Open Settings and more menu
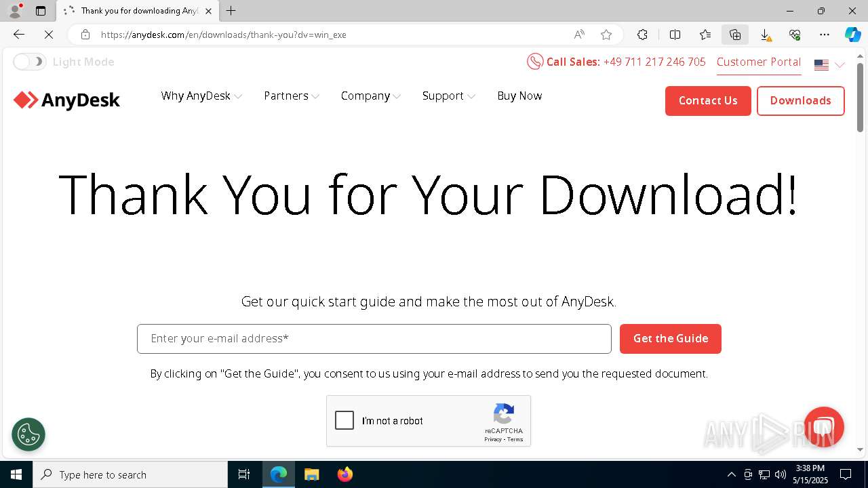 [x=825, y=35]
